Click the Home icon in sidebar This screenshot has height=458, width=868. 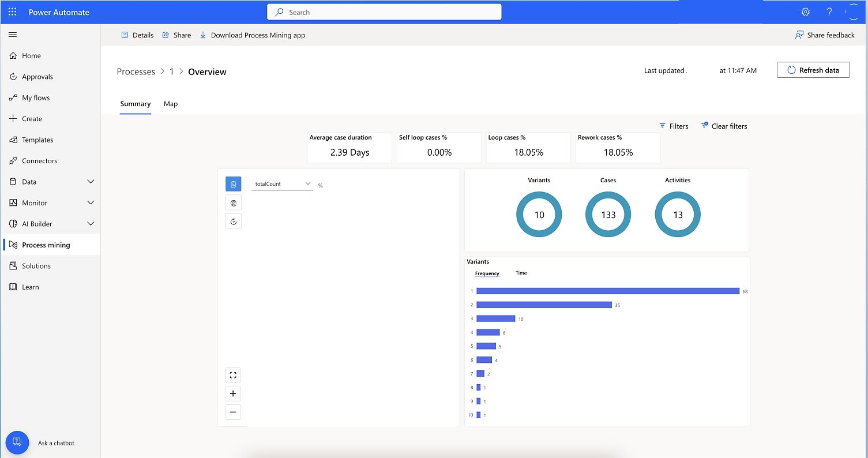tap(13, 56)
